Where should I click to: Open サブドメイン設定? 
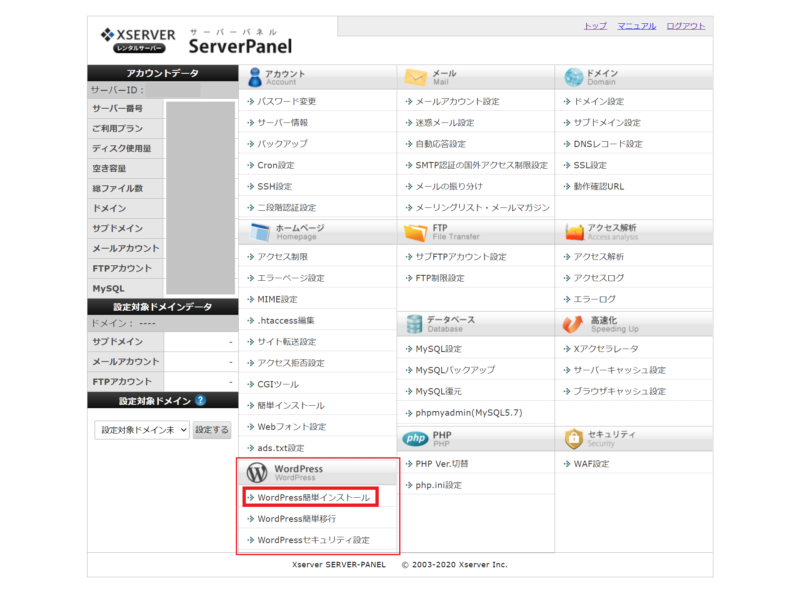coord(607,122)
